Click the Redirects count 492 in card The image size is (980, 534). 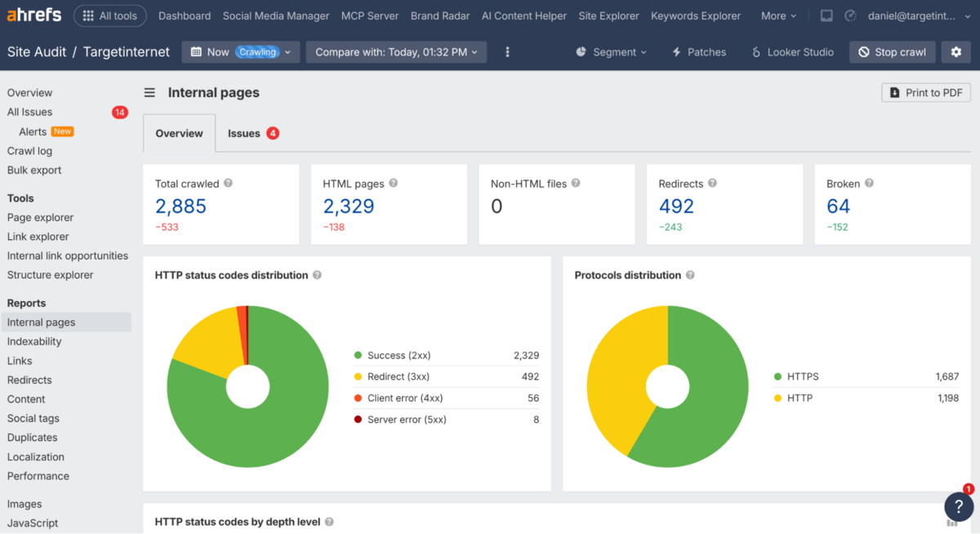(x=676, y=206)
